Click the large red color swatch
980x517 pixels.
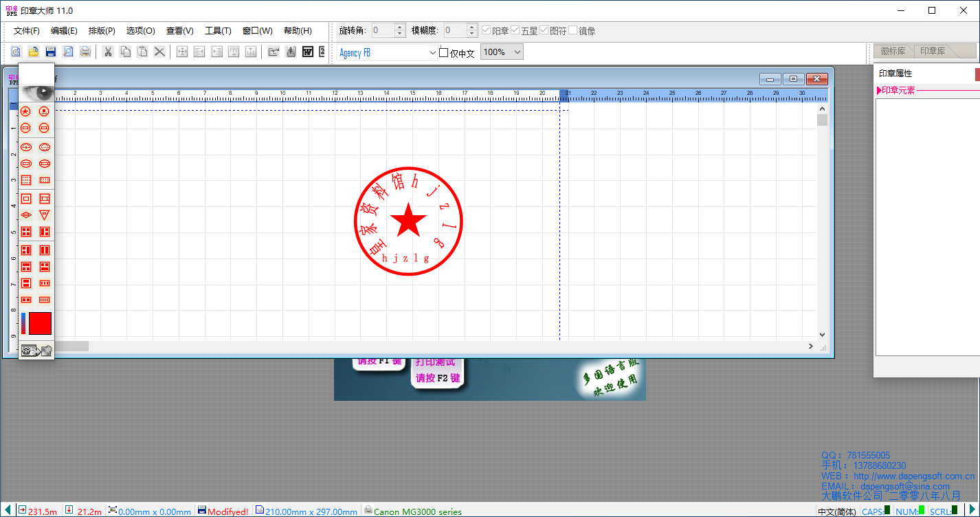(41, 323)
